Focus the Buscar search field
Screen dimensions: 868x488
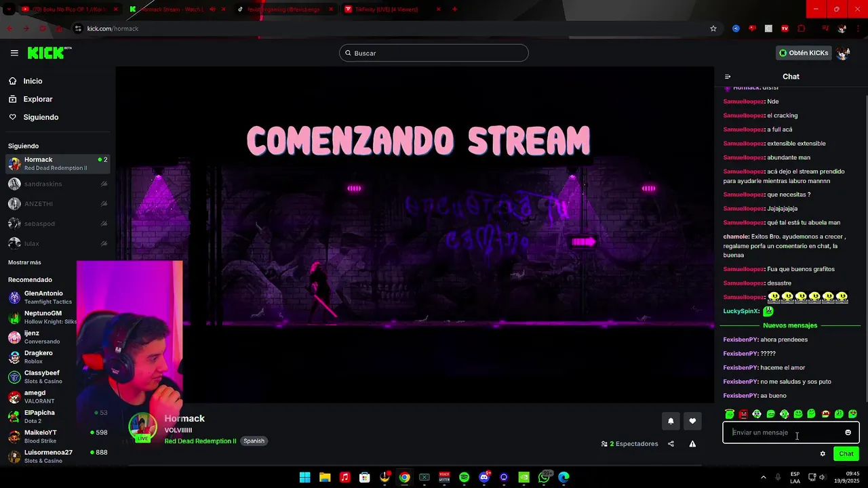click(434, 53)
